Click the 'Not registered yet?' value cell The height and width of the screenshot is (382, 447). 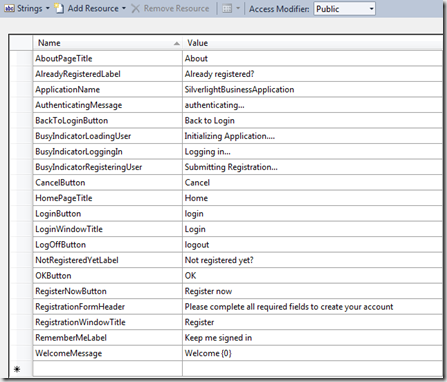312,260
